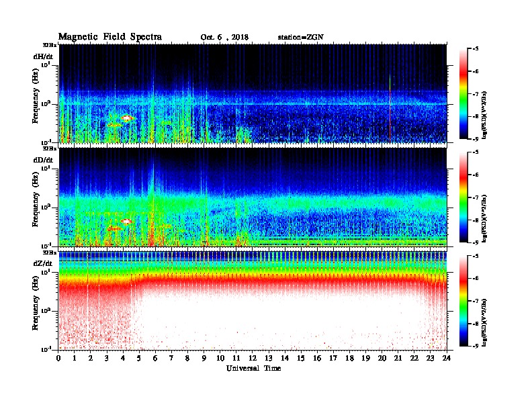Select the "dD/dt" panel label

(43, 160)
